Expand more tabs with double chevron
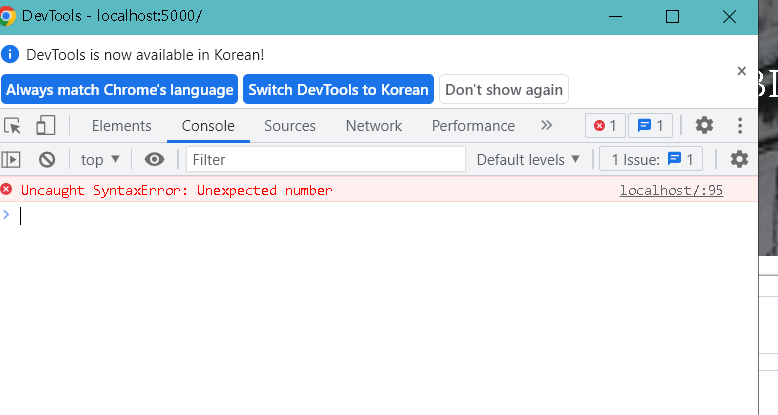The width and height of the screenshot is (778, 415). tap(546, 125)
